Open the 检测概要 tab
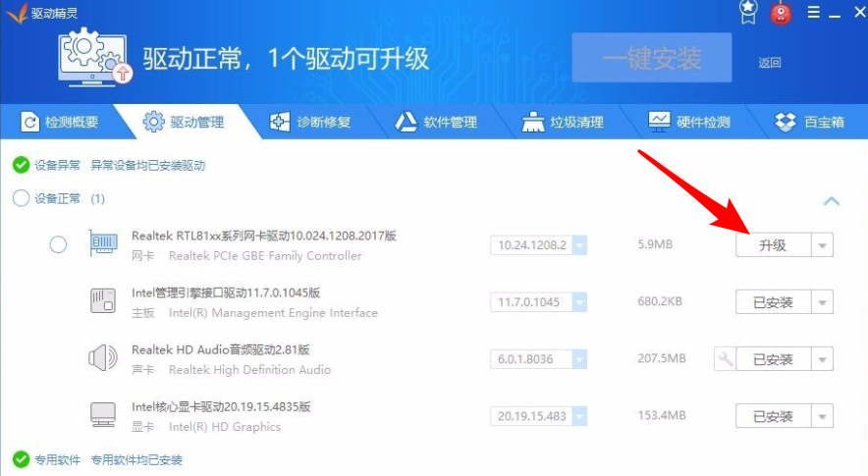Image resolution: width=868 pixels, height=476 pixels. [60, 122]
